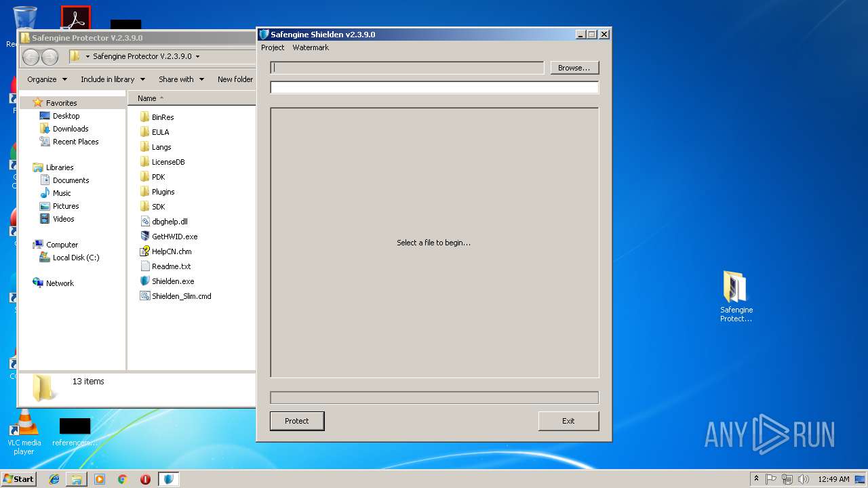
Task: Click the Exit button in Shielden
Action: [x=568, y=421]
